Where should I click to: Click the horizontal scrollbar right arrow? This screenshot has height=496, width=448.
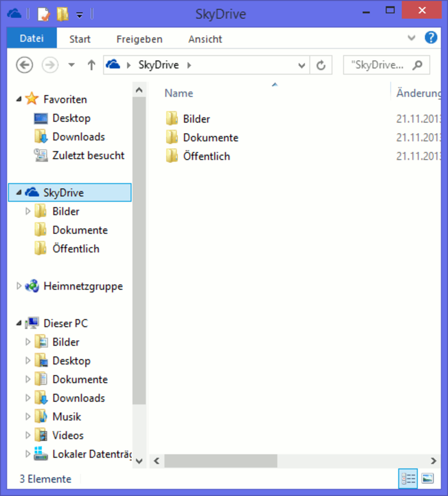click(434, 461)
